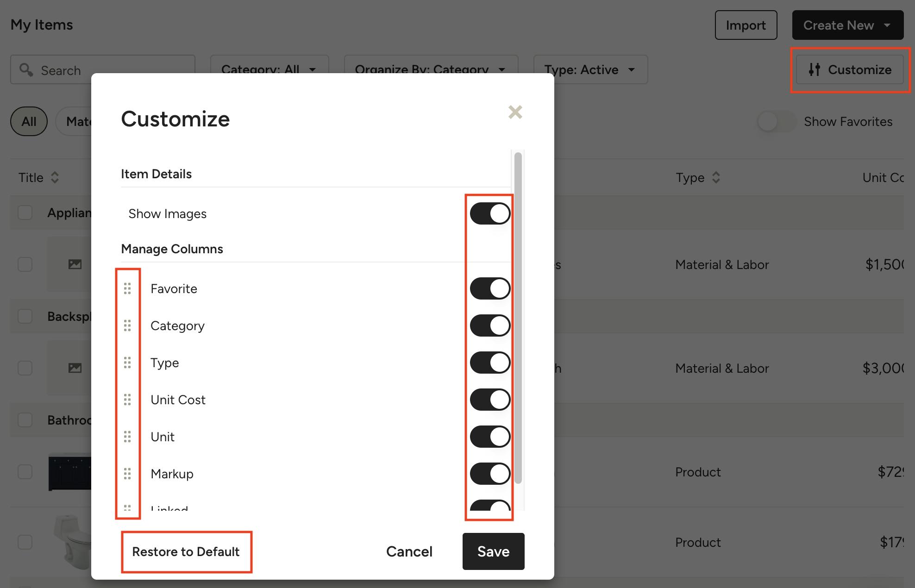
Task: Toggle Show Images switch
Action: tap(490, 213)
